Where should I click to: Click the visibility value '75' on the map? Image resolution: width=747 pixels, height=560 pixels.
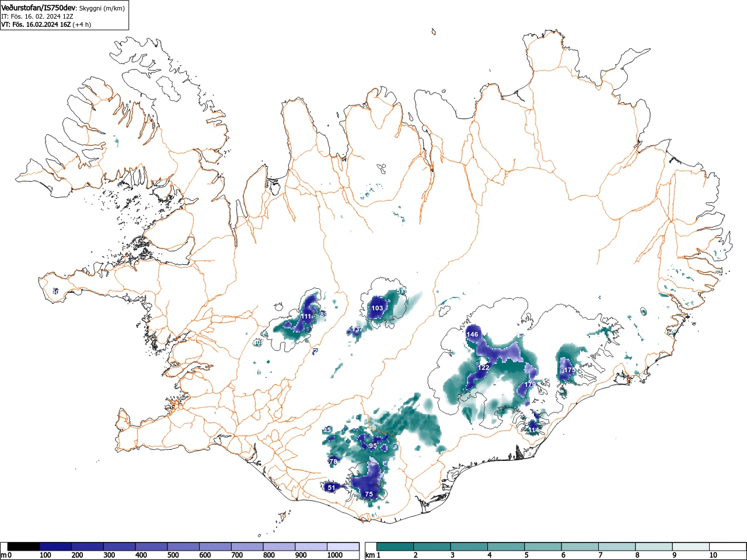coord(369,494)
